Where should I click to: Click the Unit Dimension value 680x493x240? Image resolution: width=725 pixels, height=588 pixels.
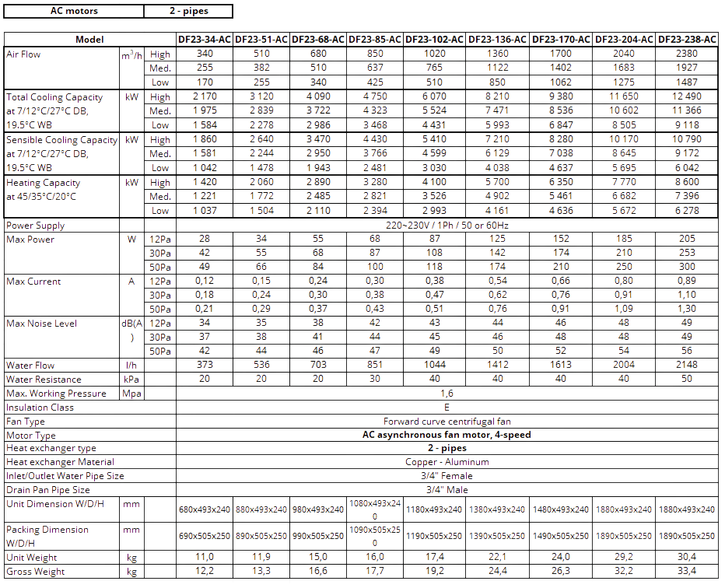(x=205, y=509)
